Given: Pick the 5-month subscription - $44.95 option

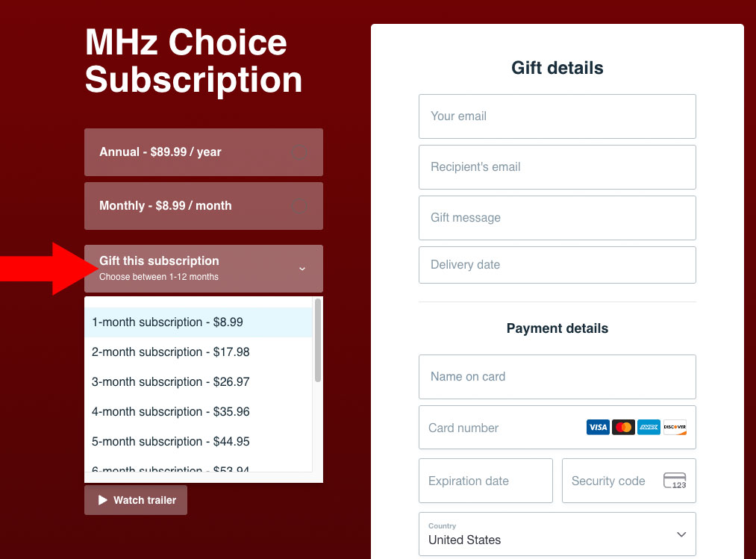Looking at the screenshot, I should [199, 442].
